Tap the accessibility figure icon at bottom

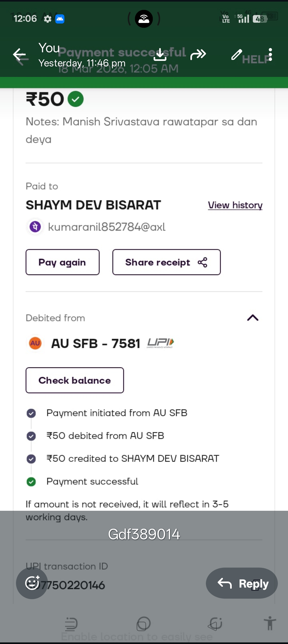point(270,623)
